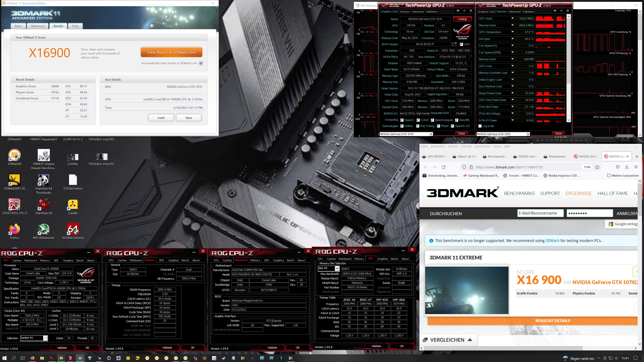
Task: Toggle the CUDA checkbox in GPU-Z
Action: click(x=418, y=120)
